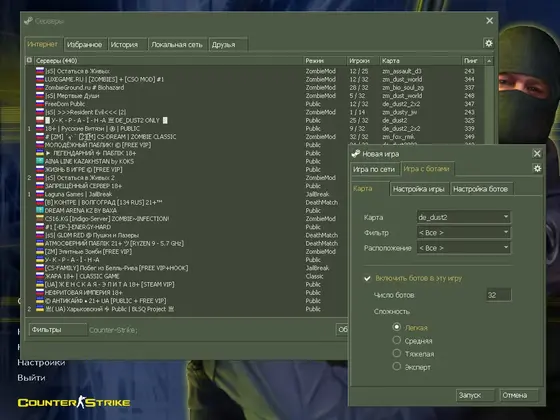Click the Число ботов input field
This screenshot has width=560, height=420.
click(499, 295)
